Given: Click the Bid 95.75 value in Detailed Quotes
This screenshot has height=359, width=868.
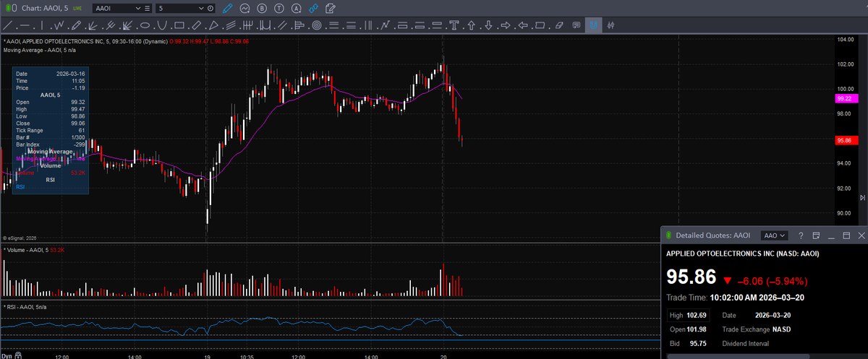Looking at the screenshot, I should tap(698, 344).
